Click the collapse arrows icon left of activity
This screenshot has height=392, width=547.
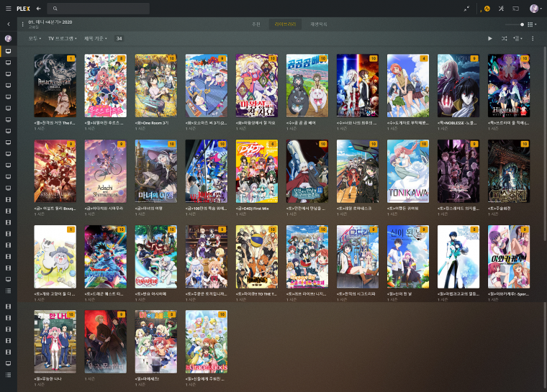[x=466, y=9]
